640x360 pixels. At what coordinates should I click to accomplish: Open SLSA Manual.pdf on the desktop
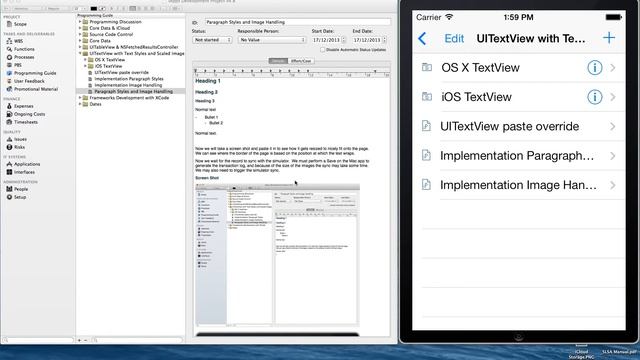(618, 352)
